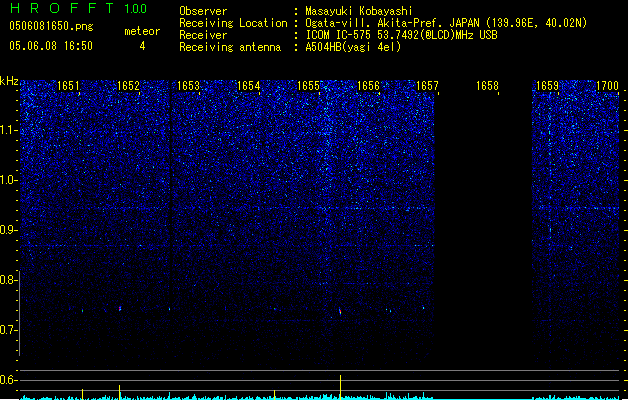The height and width of the screenshot is (400, 629).
Task: Click the 1651 time marker
Action: 68,86
